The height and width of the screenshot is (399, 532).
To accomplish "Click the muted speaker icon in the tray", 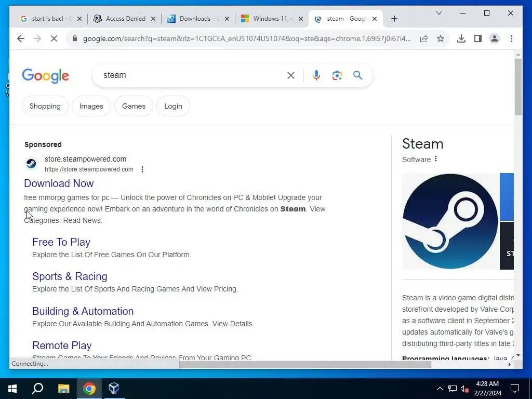I will pos(465,389).
